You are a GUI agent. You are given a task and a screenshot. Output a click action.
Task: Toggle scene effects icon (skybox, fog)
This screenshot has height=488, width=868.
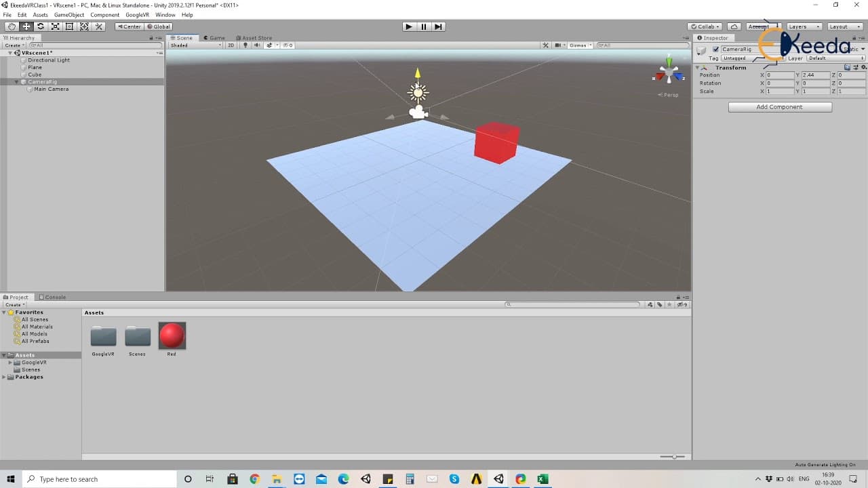270,45
